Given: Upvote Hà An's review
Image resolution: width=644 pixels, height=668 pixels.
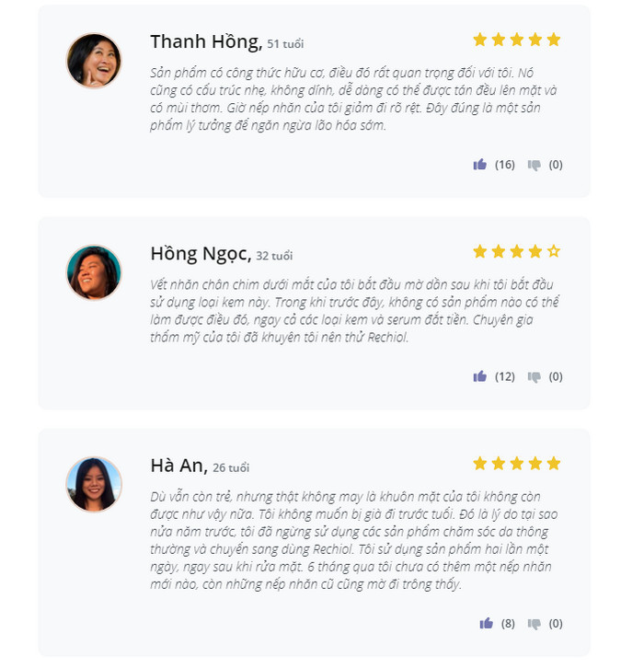Looking at the screenshot, I should pos(486,623).
